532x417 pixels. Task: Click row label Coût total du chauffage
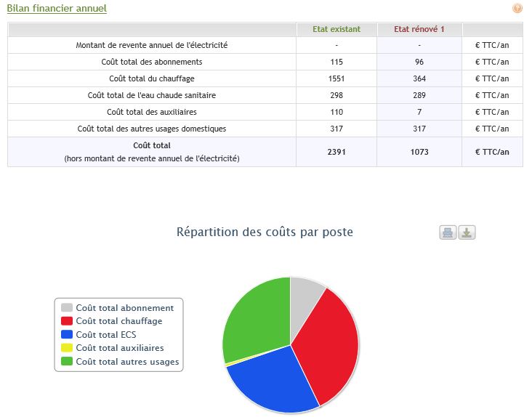[x=152, y=78]
